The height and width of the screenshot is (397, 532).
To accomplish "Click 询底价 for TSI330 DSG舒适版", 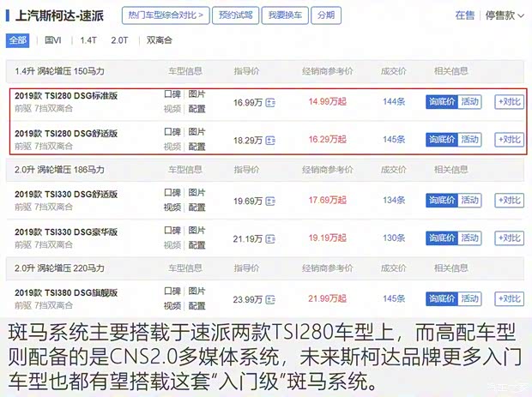I will click(442, 201).
